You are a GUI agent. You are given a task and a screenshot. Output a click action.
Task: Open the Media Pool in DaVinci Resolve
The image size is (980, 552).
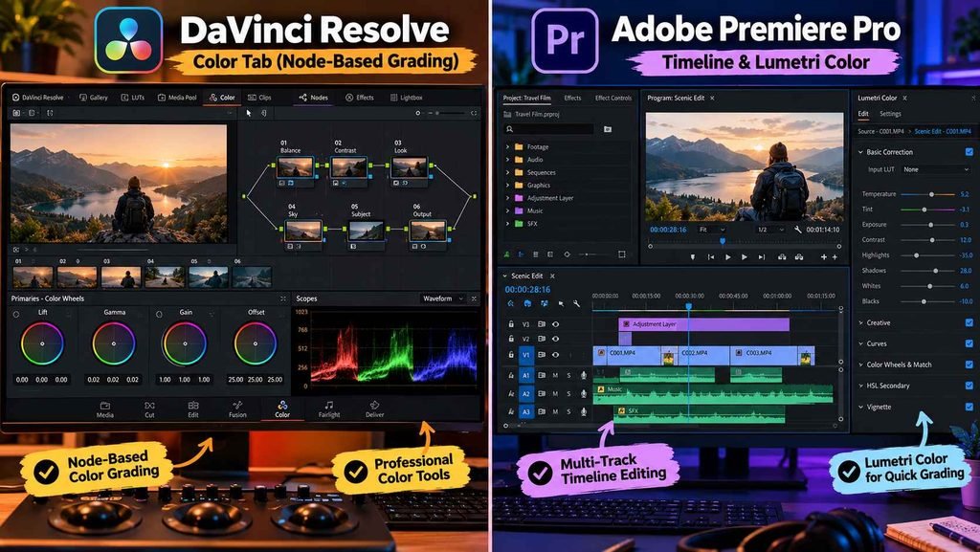pos(177,98)
